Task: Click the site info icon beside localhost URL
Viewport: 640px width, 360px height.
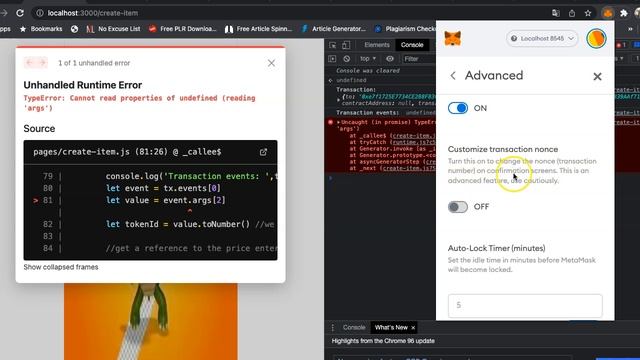Action: click(x=40, y=13)
